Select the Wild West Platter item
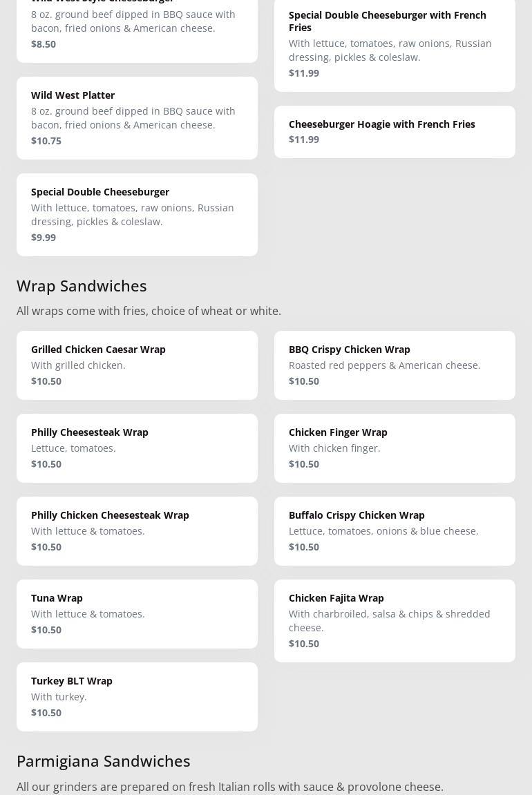 point(137,117)
